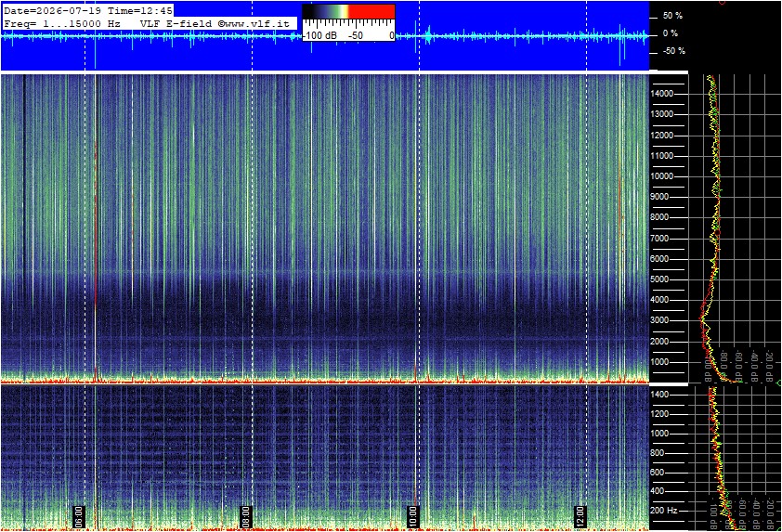Click the 08:00 time marker
The width and height of the screenshot is (782, 532).
click(x=245, y=517)
